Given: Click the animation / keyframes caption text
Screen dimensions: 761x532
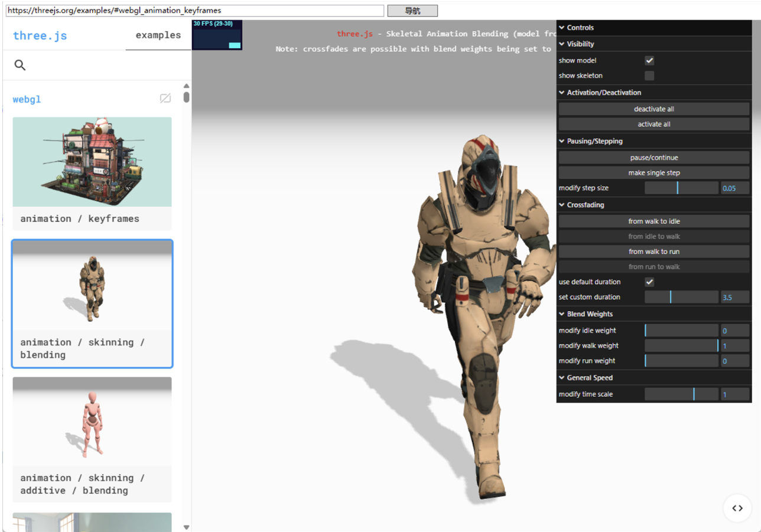Looking at the screenshot, I should coord(80,218).
